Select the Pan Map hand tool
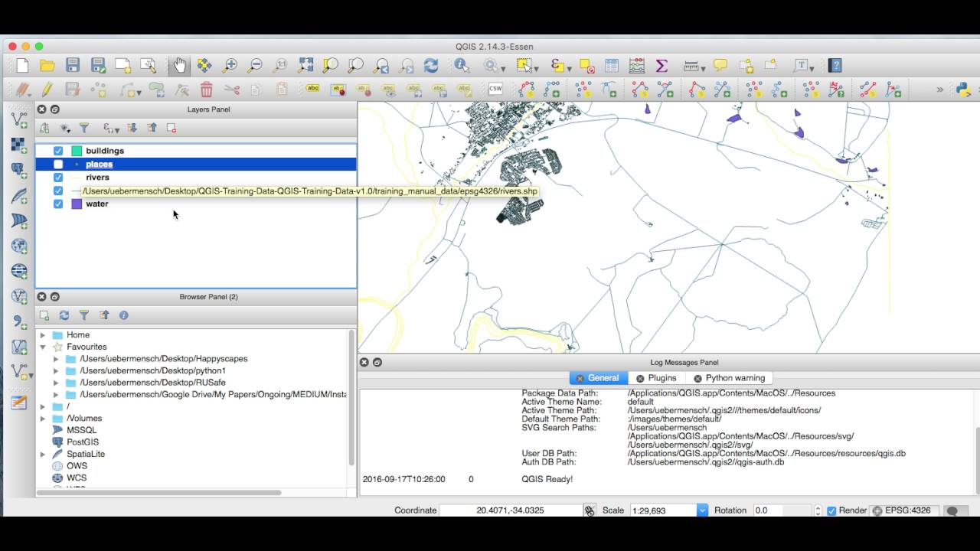Viewport: 980px width, 551px height. [x=178, y=66]
